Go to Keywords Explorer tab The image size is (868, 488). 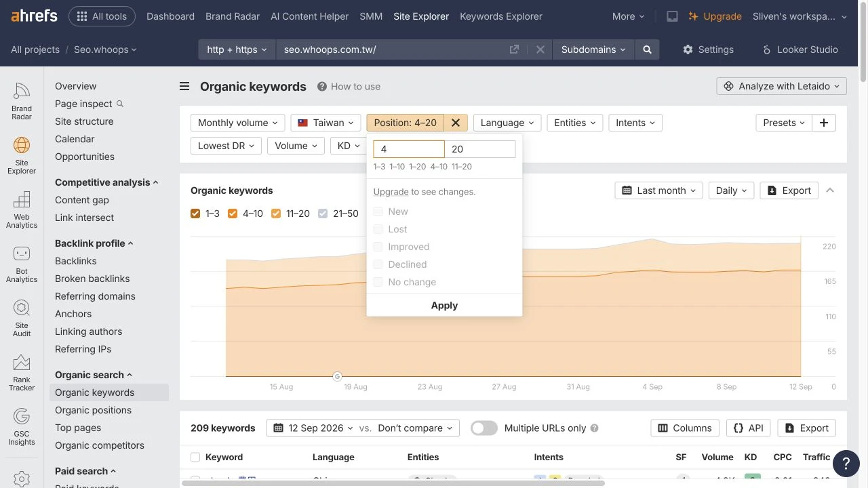(501, 16)
